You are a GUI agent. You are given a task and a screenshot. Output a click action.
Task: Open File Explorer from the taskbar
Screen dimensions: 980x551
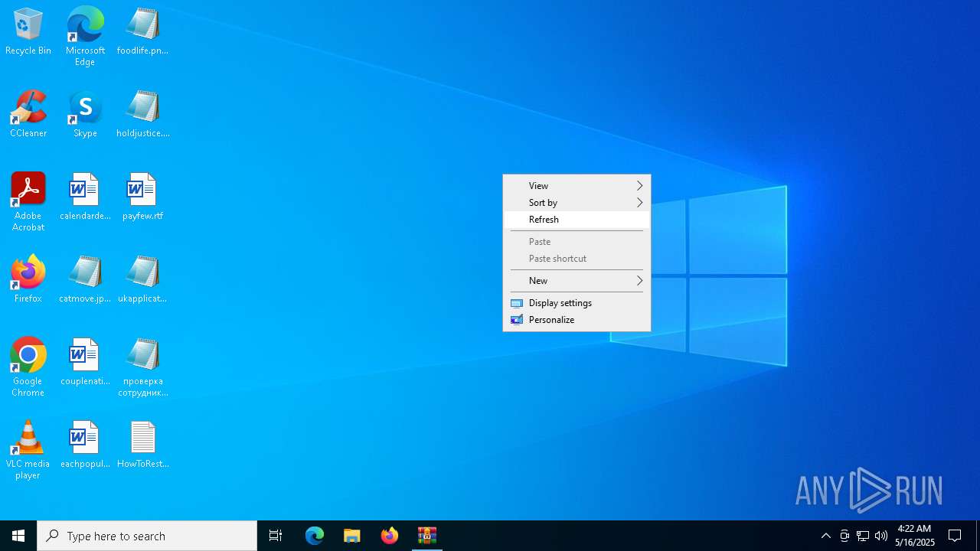pyautogui.click(x=352, y=536)
